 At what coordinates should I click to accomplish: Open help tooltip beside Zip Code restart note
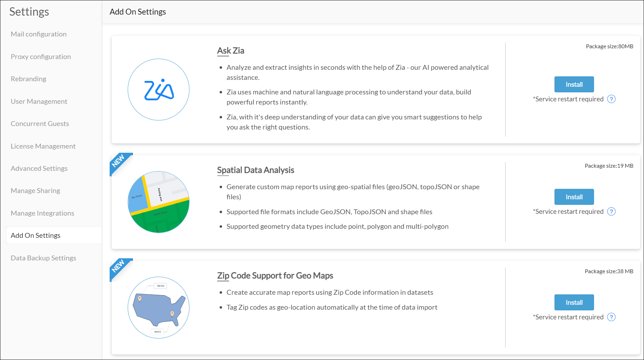(611, 317)
